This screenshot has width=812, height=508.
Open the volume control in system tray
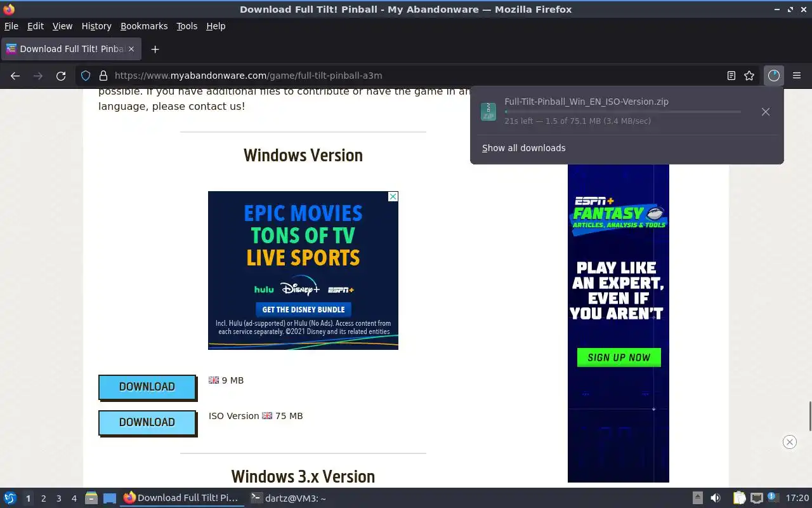[716, 498]
